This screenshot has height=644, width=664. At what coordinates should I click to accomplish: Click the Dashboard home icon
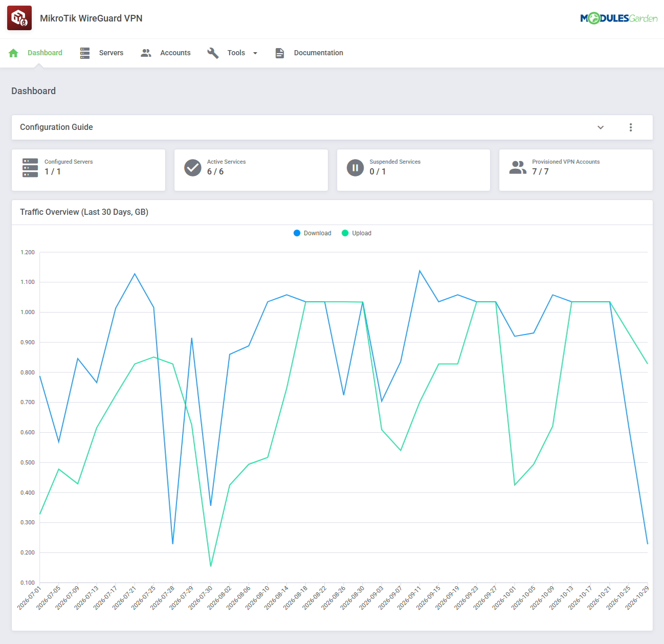tap(14, 53)
